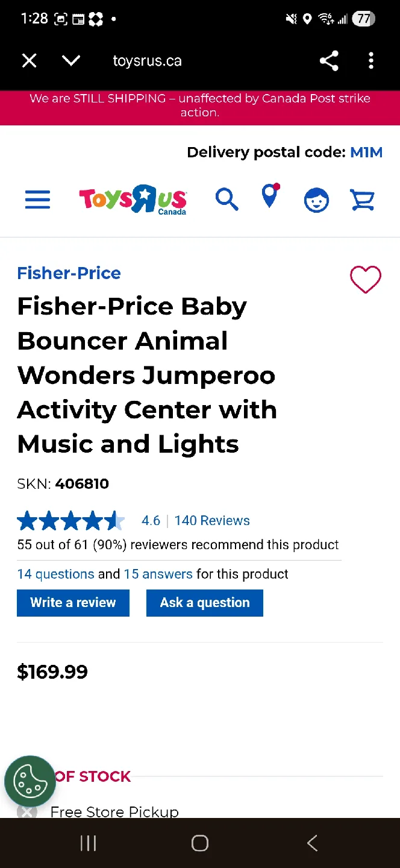The image size is (400, 868).
Task: Open the 140 Reviews link
Action: 212,521
